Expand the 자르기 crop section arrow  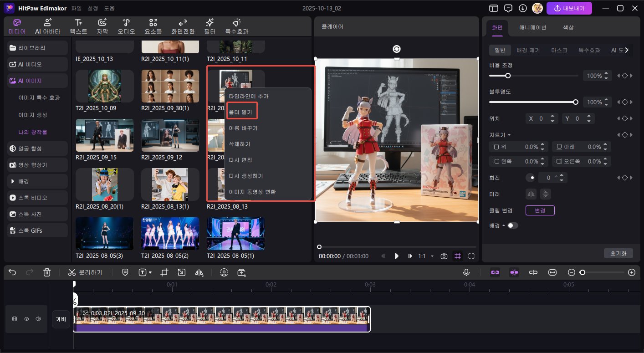[509, 135]
